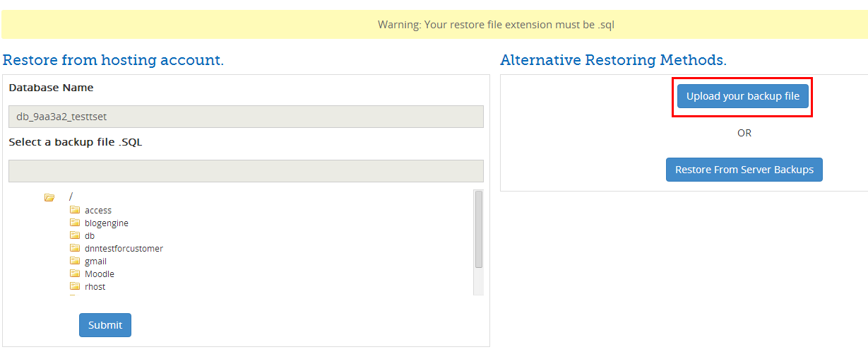Screen dimensions: 868x364
Task: Click the Moodle folder icon
Action: [x=75, y=274]
